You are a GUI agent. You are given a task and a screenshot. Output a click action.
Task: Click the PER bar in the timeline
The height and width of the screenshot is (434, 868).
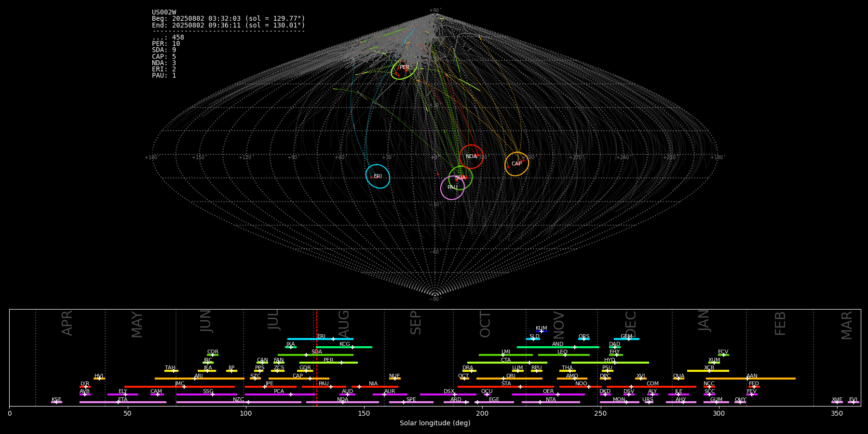point(328,363)
